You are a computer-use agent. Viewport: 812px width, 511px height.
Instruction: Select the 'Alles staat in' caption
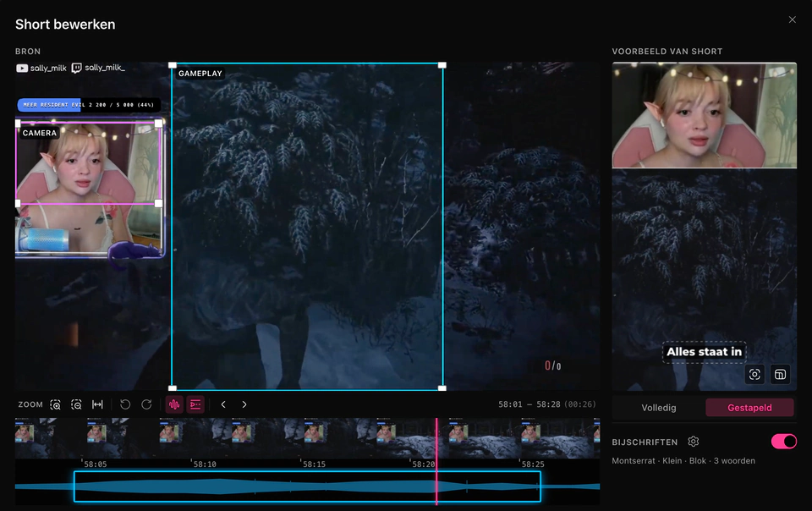[705, 352]
